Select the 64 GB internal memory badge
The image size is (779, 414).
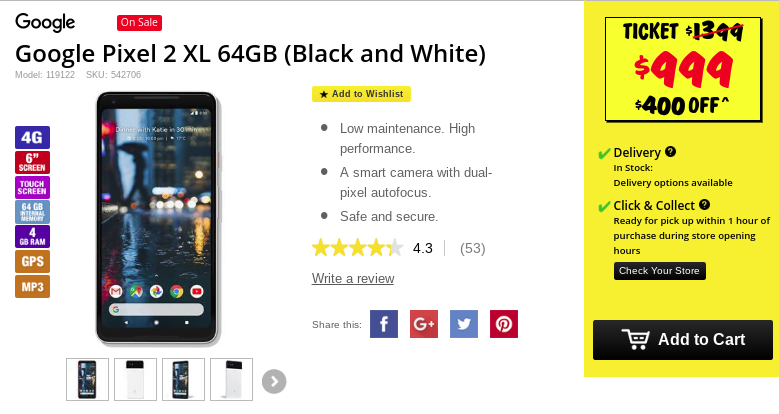[32, 212]
